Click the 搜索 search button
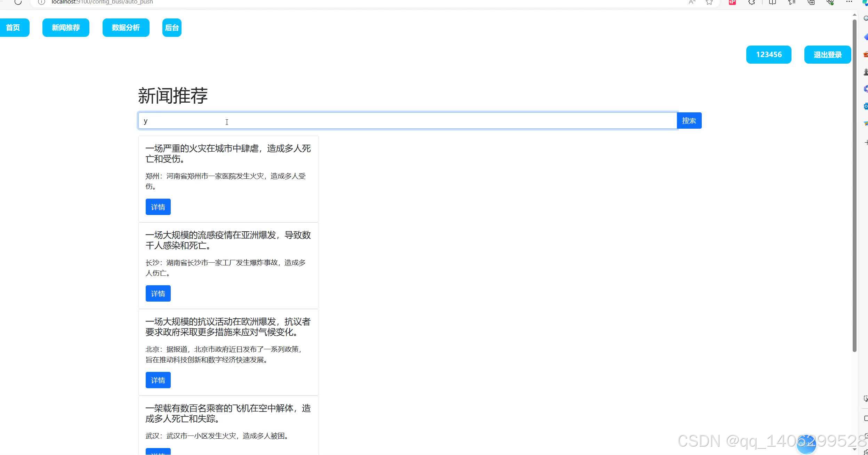868x455 pixels. pyautogui.click(x=689, y=121)
